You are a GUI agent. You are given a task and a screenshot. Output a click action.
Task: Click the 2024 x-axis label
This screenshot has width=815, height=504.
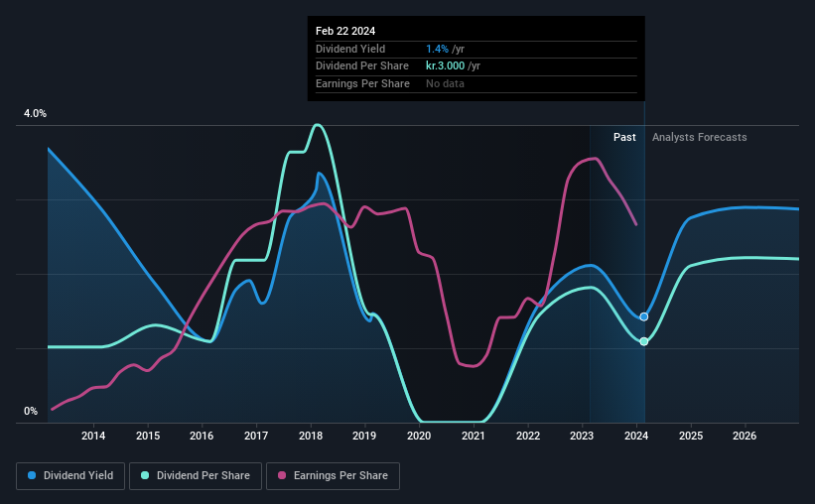pyautogui.click(x=636, y=436)
